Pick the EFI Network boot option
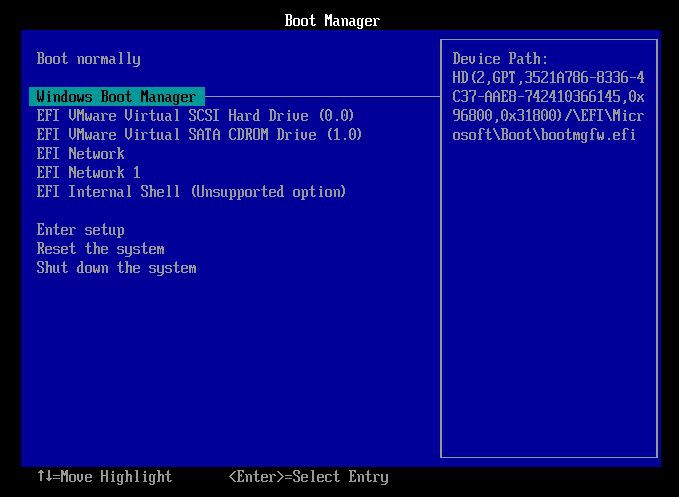The image size is (679, 497). [x=81, y=154]
